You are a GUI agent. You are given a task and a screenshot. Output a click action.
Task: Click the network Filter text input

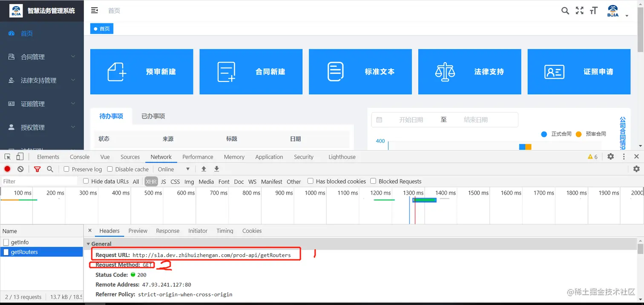[x=39, y=181]
